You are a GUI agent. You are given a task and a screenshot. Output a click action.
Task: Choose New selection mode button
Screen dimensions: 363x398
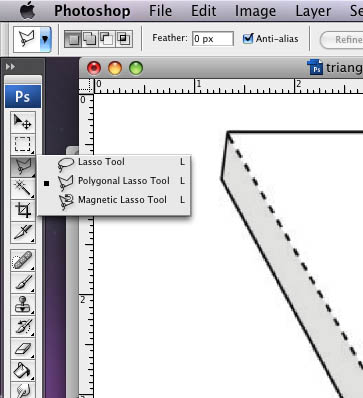(73, 39)
